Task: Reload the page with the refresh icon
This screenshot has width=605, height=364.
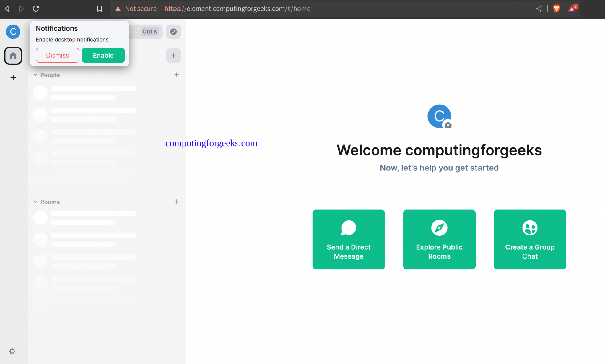Action: 36,9
